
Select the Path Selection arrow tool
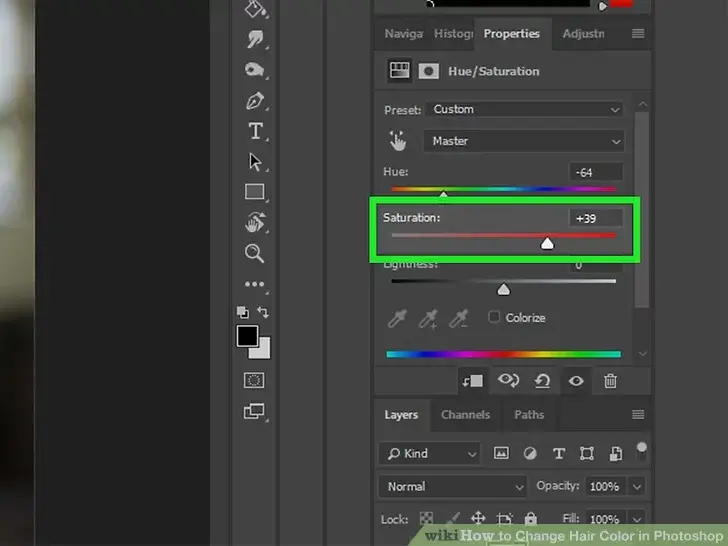255,162
